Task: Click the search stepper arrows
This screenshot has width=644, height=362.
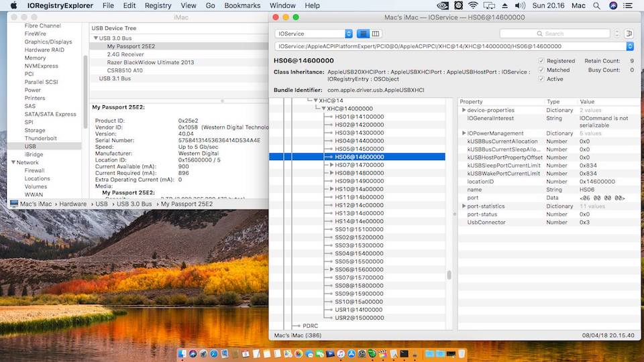Action: [616, 34]
